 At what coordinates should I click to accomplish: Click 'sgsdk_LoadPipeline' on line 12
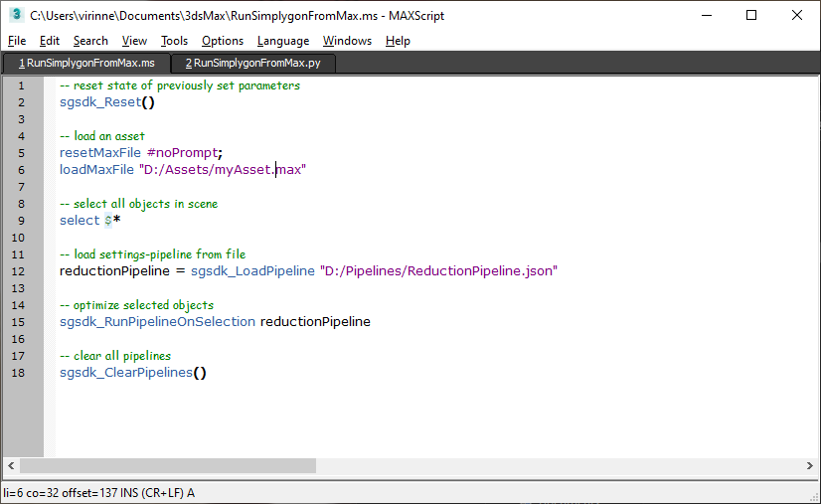click(252, 270)
